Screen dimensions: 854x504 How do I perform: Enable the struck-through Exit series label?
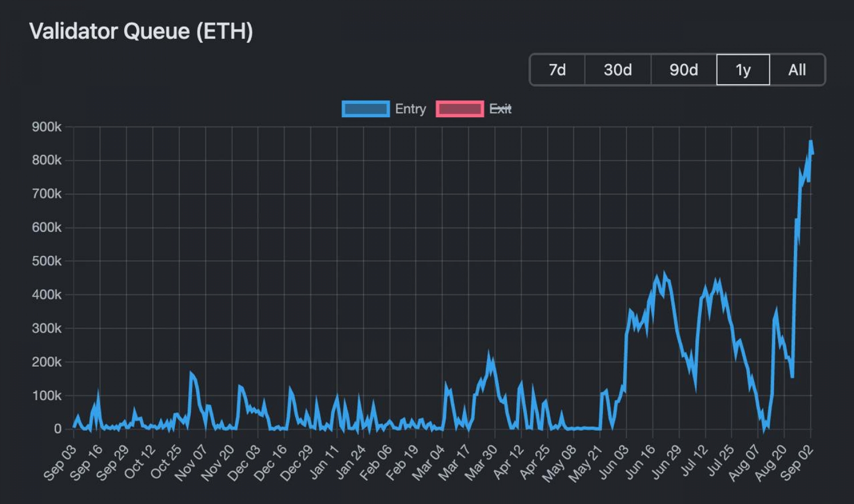[x=500, y=109]
